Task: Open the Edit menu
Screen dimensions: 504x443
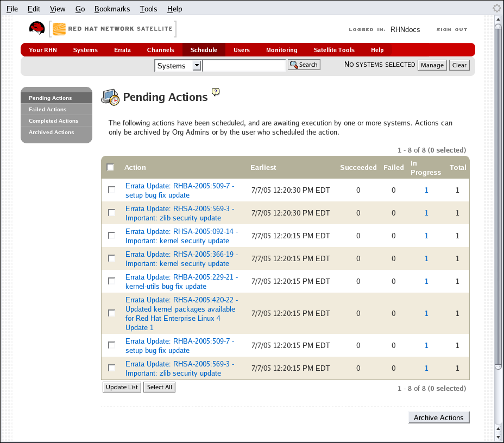Action: [x=34, y=9]
